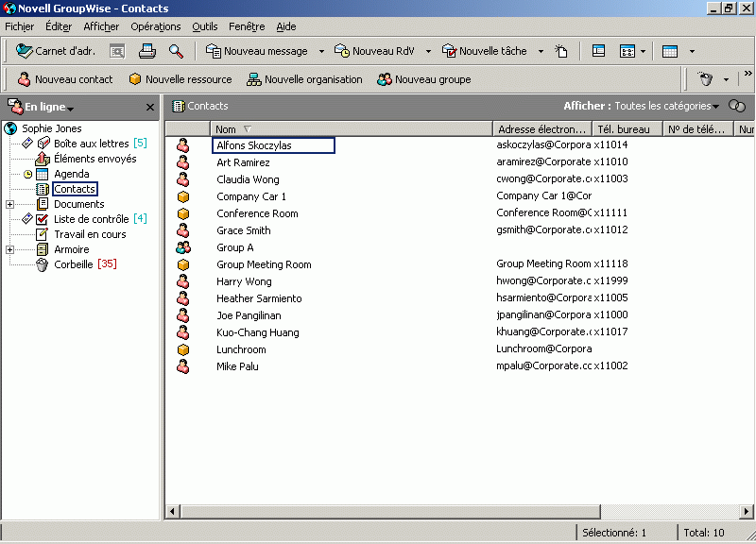Open Travail en cours folder

(x=90, y=234)
